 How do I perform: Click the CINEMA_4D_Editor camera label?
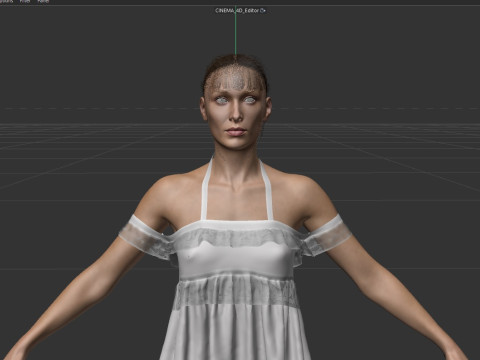(x=237, y=10)
